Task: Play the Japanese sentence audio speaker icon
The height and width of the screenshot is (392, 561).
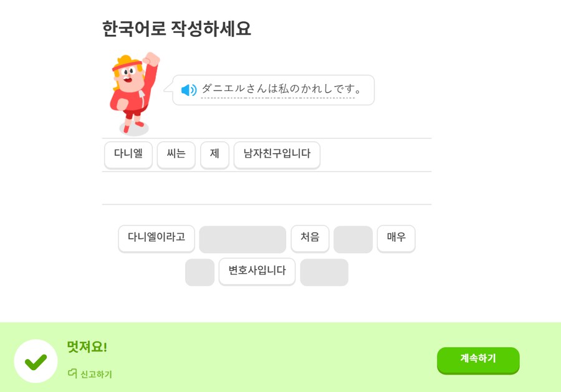Action: coord(188,90)
